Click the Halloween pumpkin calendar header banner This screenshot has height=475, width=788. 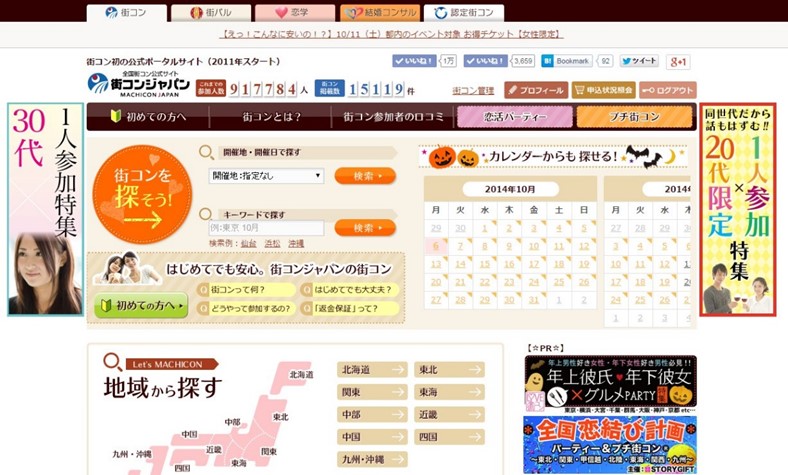[x=553, y=157]
